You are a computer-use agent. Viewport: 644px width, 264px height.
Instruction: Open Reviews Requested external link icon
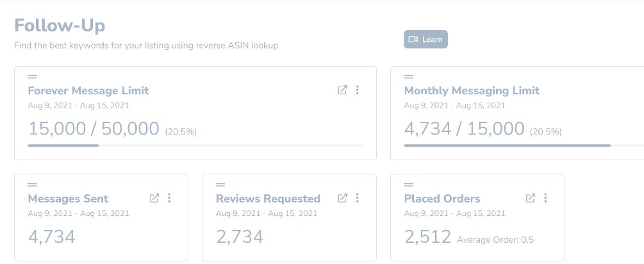point(342,198)
